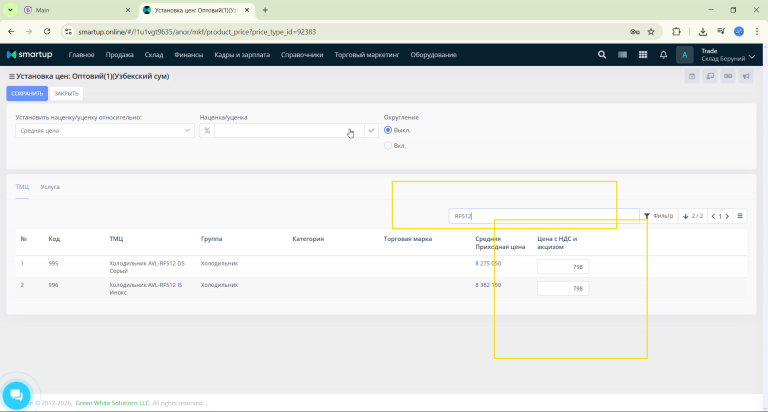
Task: Open the Главное menu
Action: 81,55
